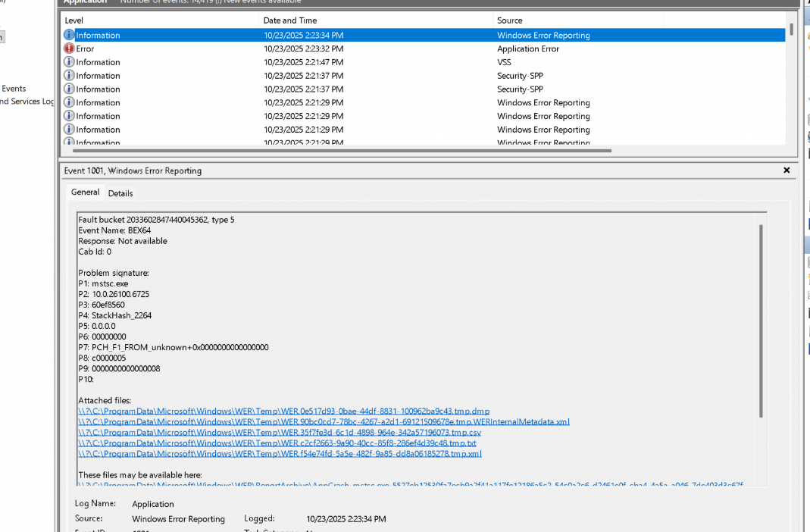810x532 pixels.
Task: Switch to the Details tab
Action: coord(120,193)
